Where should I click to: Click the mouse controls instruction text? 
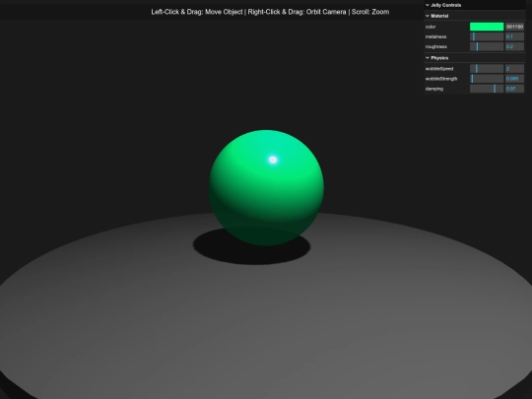(270, 12)
